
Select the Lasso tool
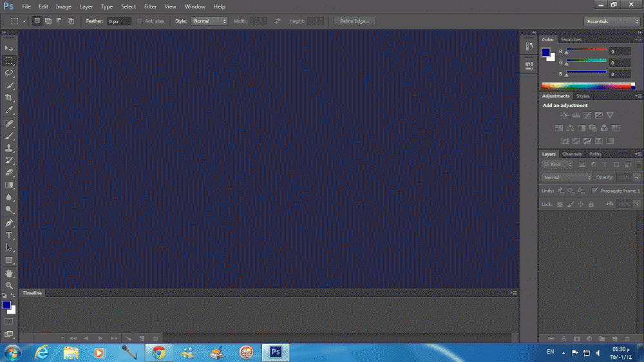(9, 73)
